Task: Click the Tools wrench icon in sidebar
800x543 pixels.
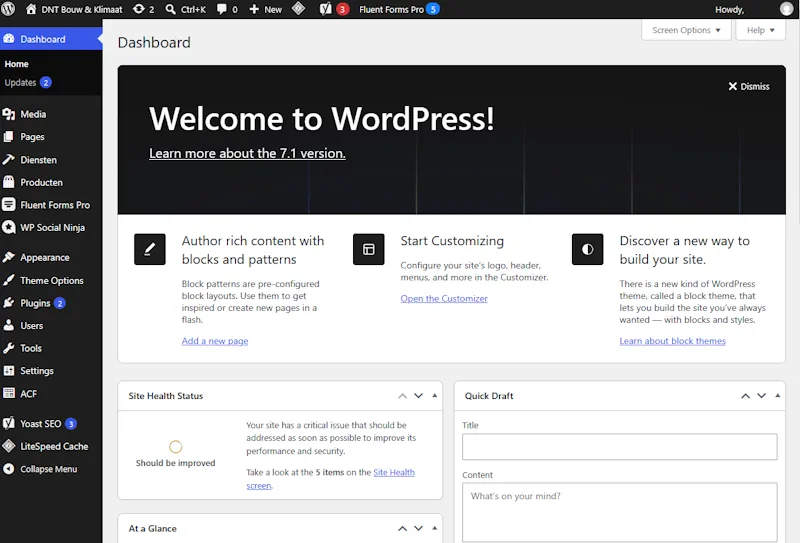Action: [x=9, y=348]
